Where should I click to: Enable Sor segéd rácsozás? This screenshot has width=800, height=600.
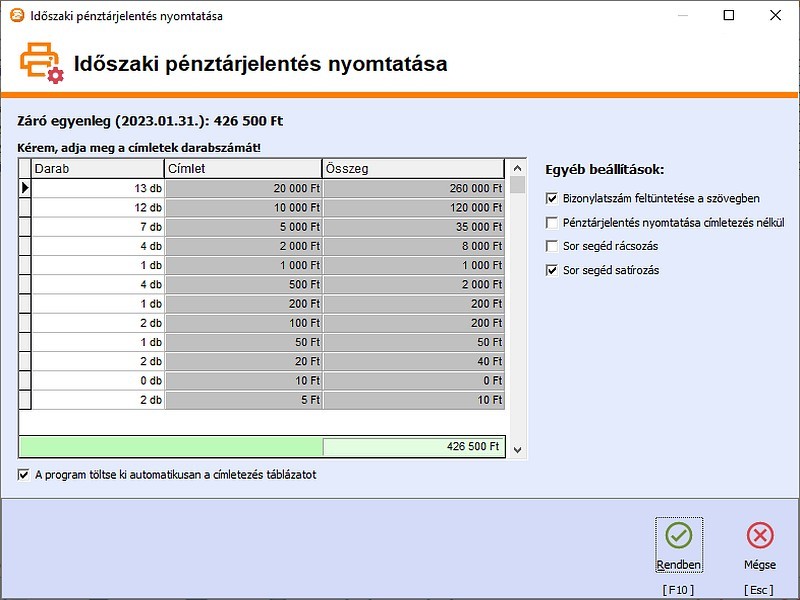tap(550, 246)
